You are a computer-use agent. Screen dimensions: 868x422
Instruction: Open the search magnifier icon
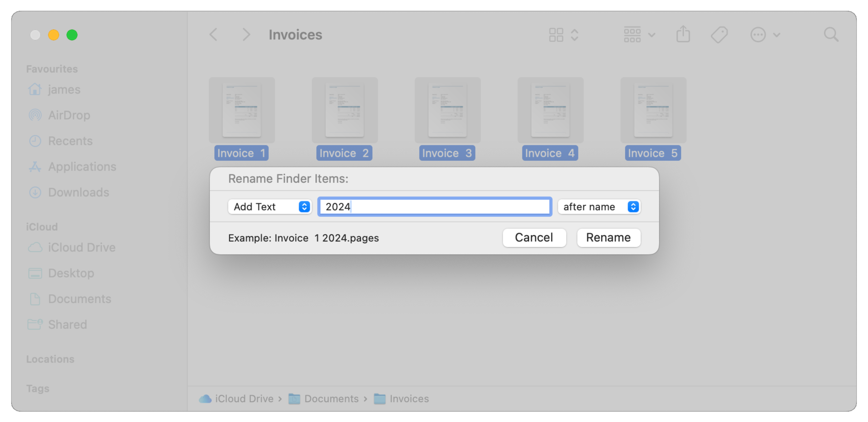[x=831, y=35]
